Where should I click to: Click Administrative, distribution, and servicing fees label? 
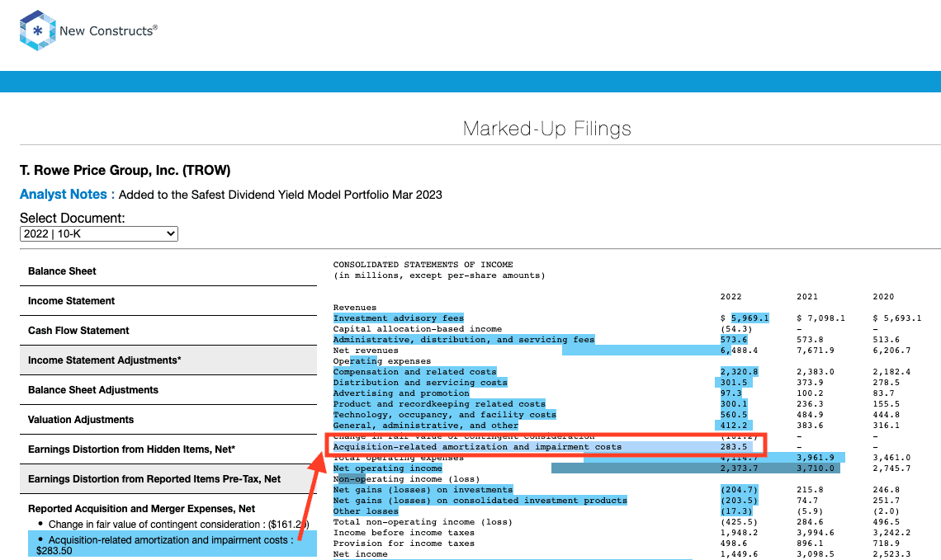pyautogui.click(x=464, y=339)
